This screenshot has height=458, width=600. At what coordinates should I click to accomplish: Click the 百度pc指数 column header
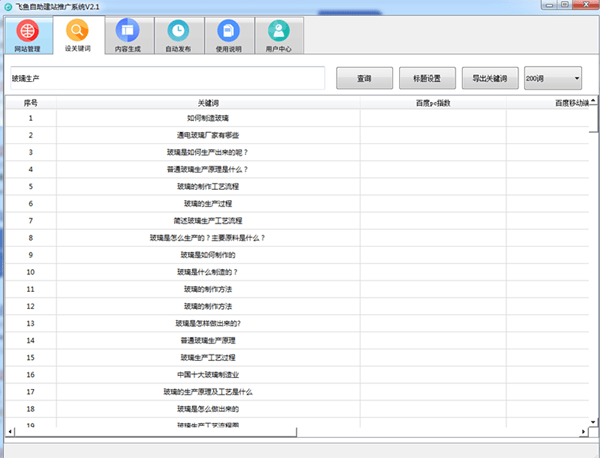(x=433, y=102)
